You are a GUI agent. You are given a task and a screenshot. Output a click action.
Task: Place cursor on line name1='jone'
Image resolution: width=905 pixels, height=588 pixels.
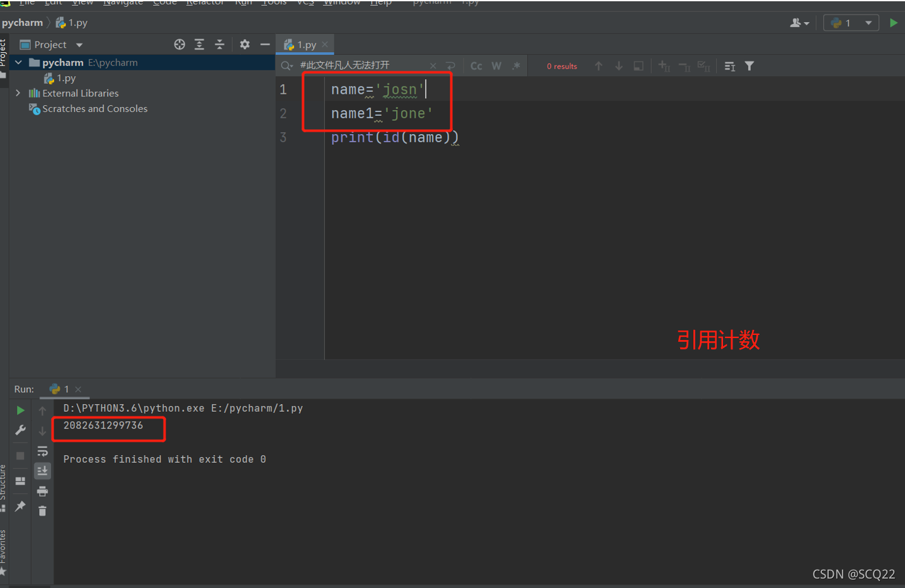click(382, 113)
